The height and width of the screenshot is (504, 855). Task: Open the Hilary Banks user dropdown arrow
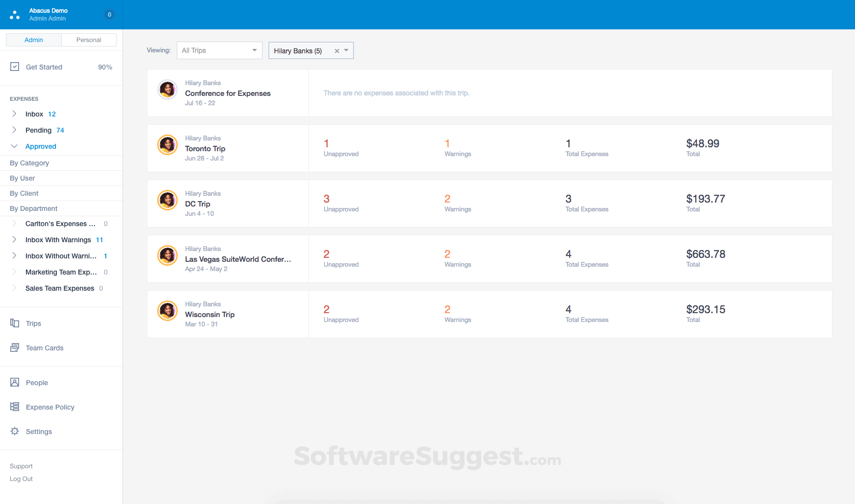(x=346, y=50)
